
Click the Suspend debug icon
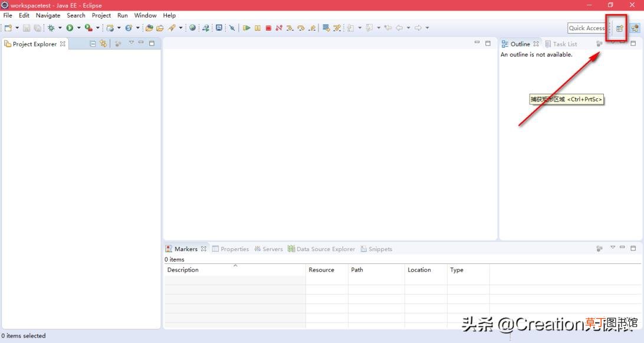click(x=258, y=28)
